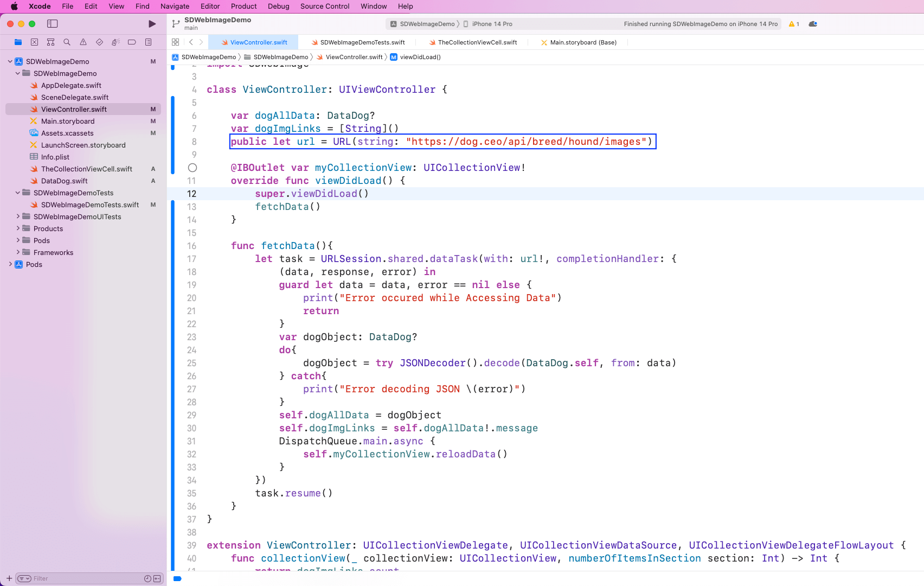Expand the Frameworks folder
The width and height of the screenshot is (924, 586).
point(18,252)
